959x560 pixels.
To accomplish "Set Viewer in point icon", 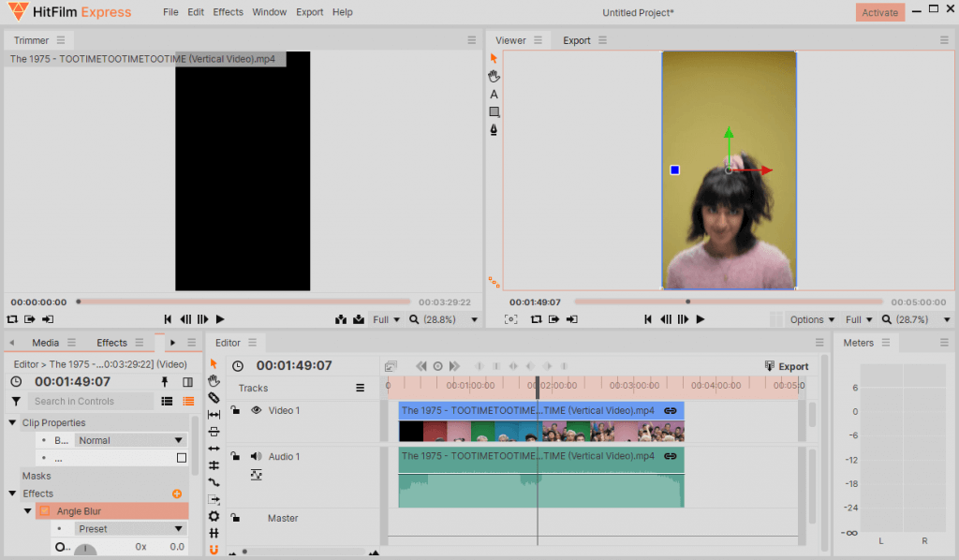I will 554,319.
